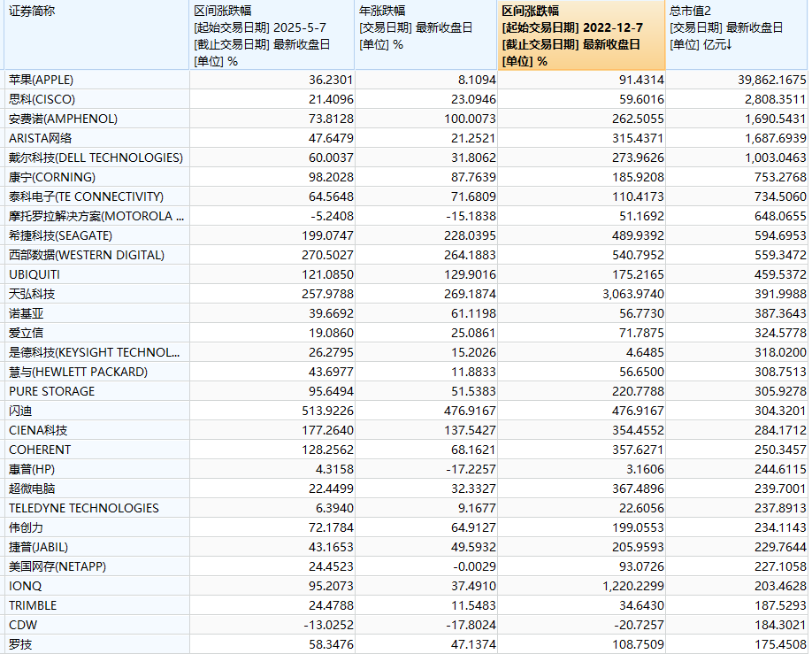The height and width of the screenshot is (654, 812).
Task: Select the 罗技 security name
Action: [x=20, y=644]
